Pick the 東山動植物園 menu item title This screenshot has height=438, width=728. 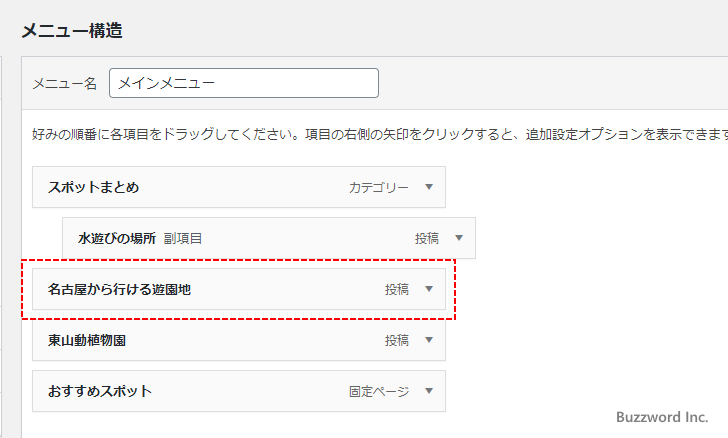coord(86,340)
